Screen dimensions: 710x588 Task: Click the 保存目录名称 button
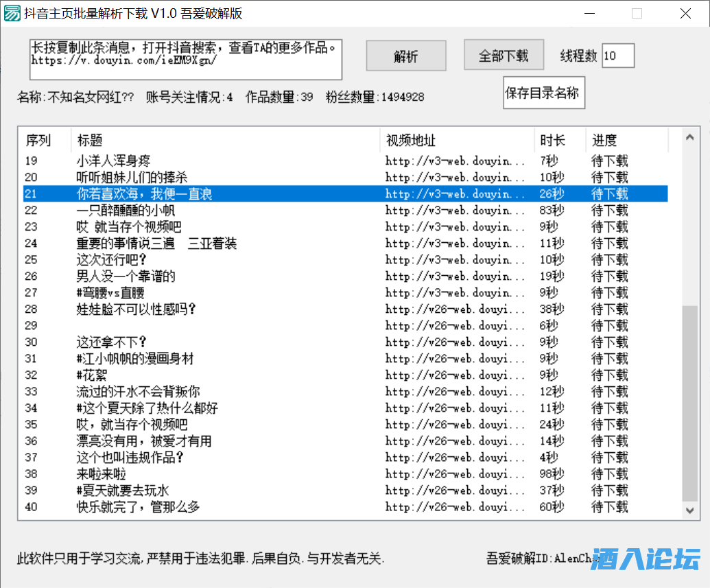click(543, 93)
